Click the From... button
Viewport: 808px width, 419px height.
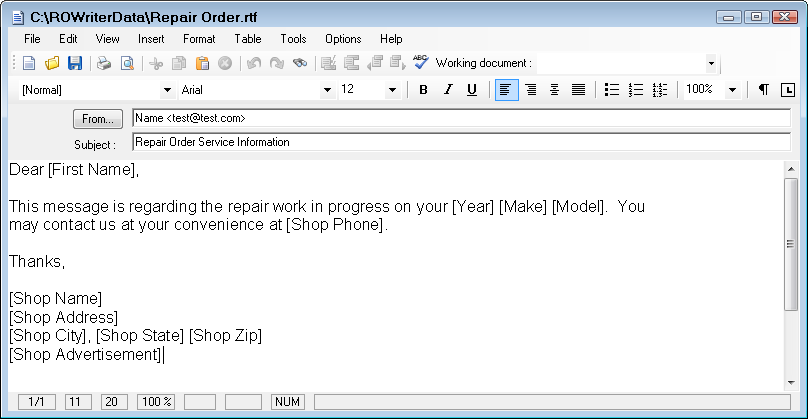(97, 119)
